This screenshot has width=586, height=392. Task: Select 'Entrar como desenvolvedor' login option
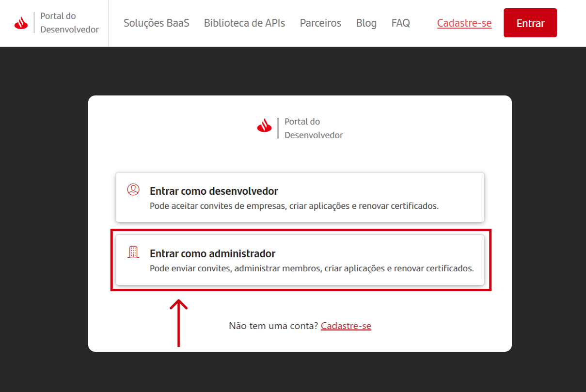[300, 197]
